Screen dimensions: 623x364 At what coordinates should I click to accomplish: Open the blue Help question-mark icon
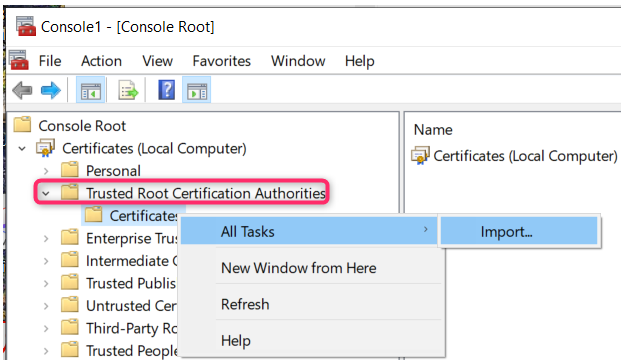tap(166, 90)
